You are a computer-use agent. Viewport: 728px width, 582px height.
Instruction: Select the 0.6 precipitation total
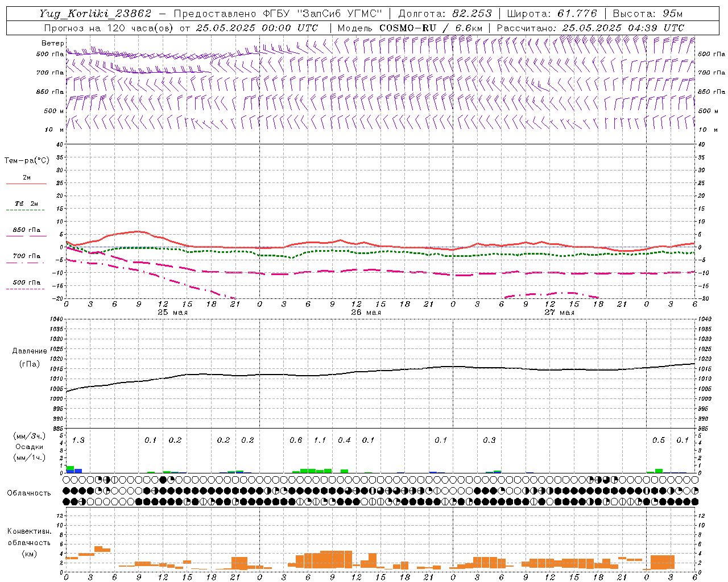[296, 440]
